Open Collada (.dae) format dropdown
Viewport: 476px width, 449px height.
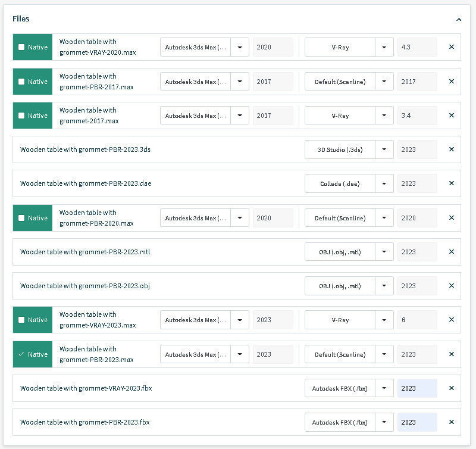pos(384,183)
